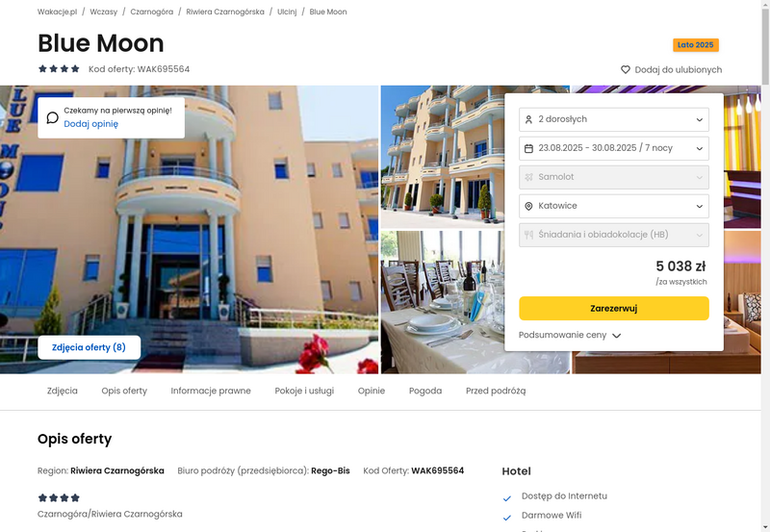Click the location pin icon beside Katowice

[528, 206]
